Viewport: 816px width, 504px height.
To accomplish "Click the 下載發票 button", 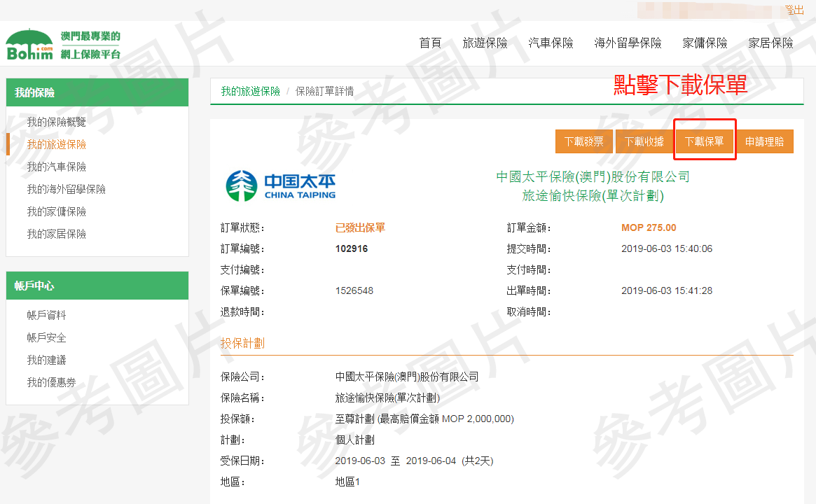I will [584, 141].
